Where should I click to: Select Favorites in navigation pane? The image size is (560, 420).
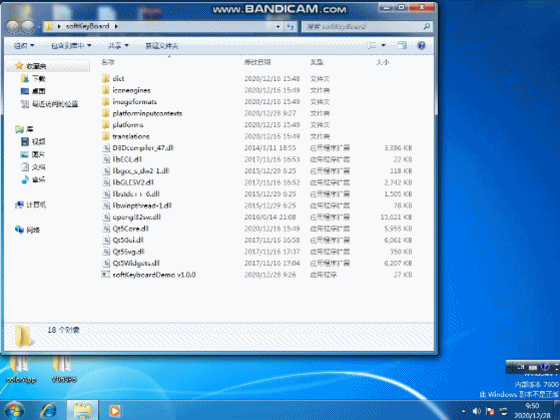(x=36, y=66)
